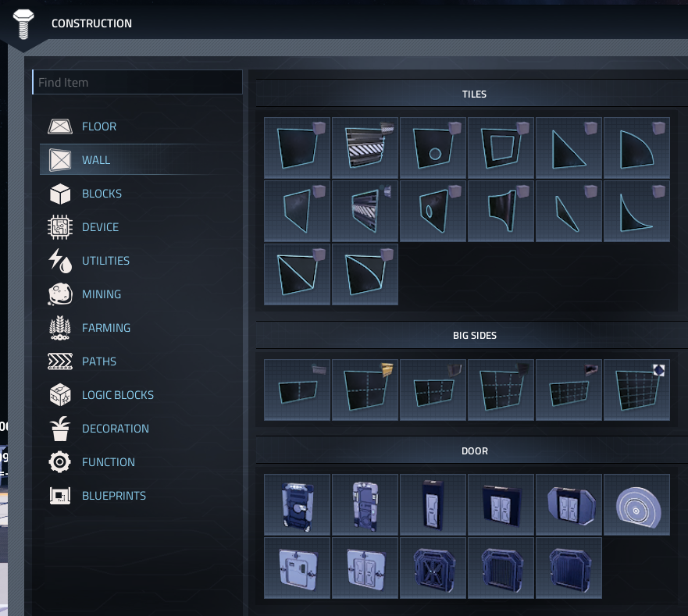Screen dimensions: 688x616
Task: Click the DOOR section header
Action: (x=474, y=451)
